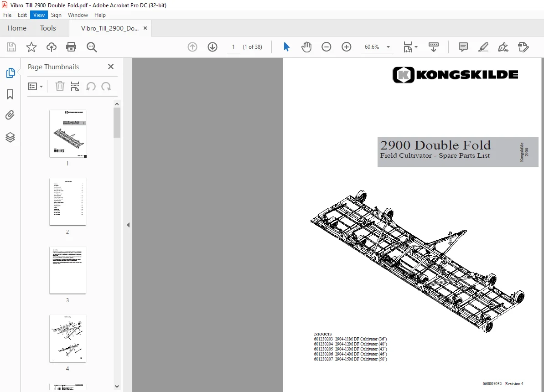Zoom in with plus icon
The height and width of the screenshot is (392, 544).
(346, 47)
